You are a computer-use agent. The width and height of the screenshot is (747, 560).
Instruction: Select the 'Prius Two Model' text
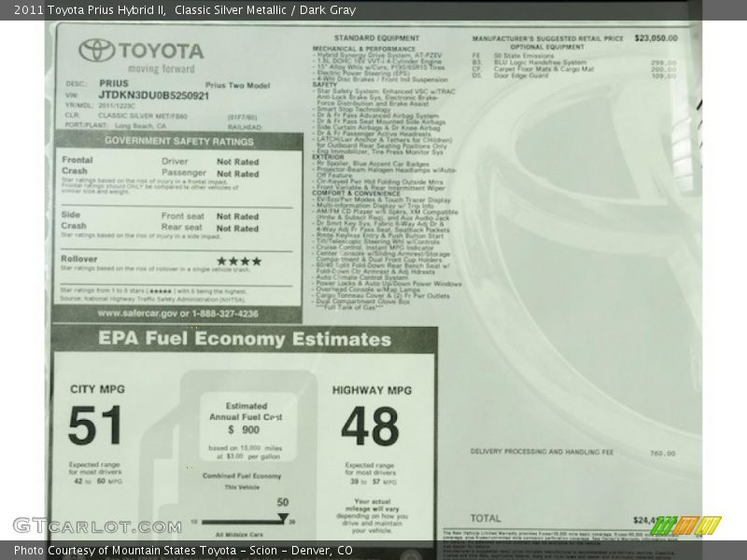tap(237, 86)
